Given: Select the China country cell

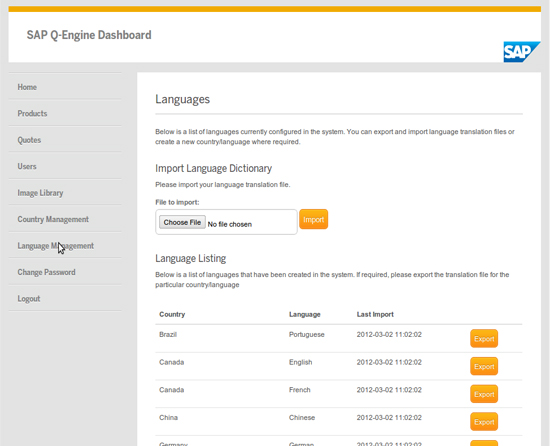Looking at the screenshot, I should 168,418.
